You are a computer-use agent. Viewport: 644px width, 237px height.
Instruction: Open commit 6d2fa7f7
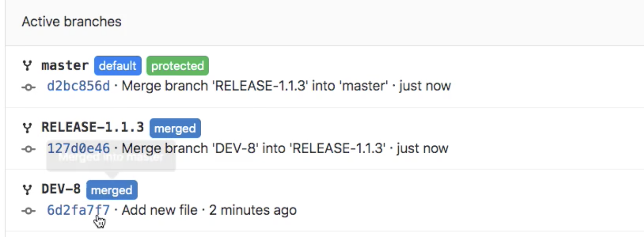pyautogui.click(x=78, y=210)
